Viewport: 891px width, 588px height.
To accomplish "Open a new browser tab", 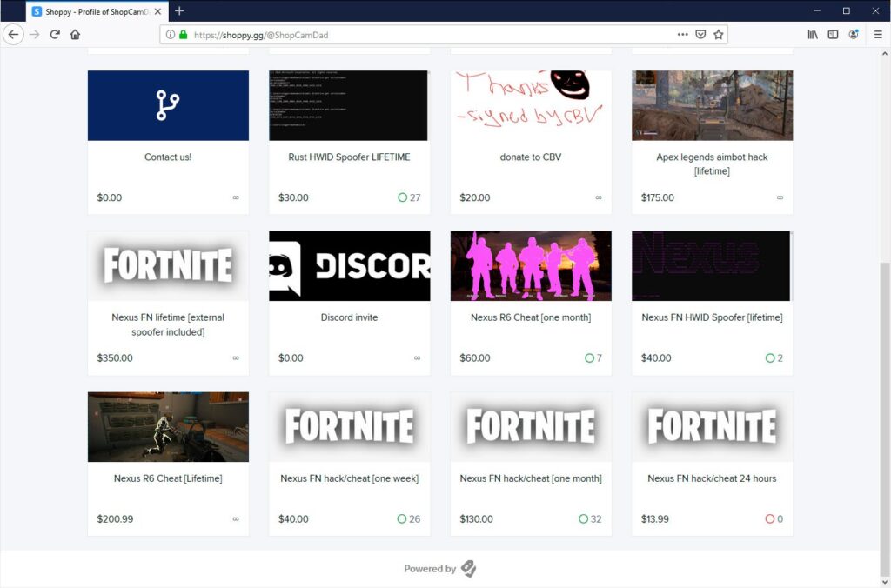I will [179, 10].
